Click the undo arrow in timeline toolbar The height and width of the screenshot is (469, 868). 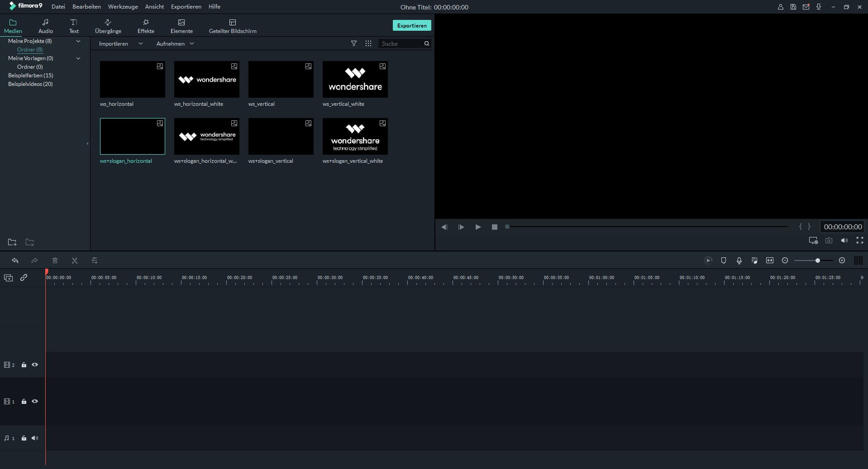coord(15,261)
